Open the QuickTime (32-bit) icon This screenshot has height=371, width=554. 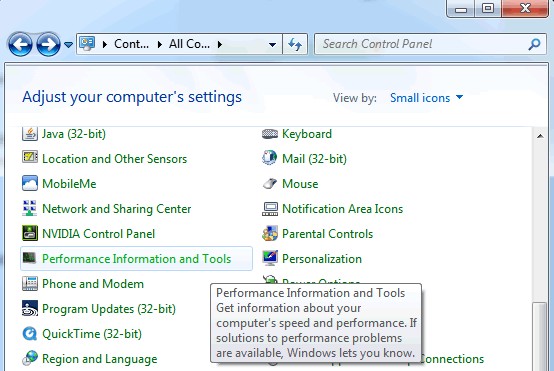click(x=30, y=334)
